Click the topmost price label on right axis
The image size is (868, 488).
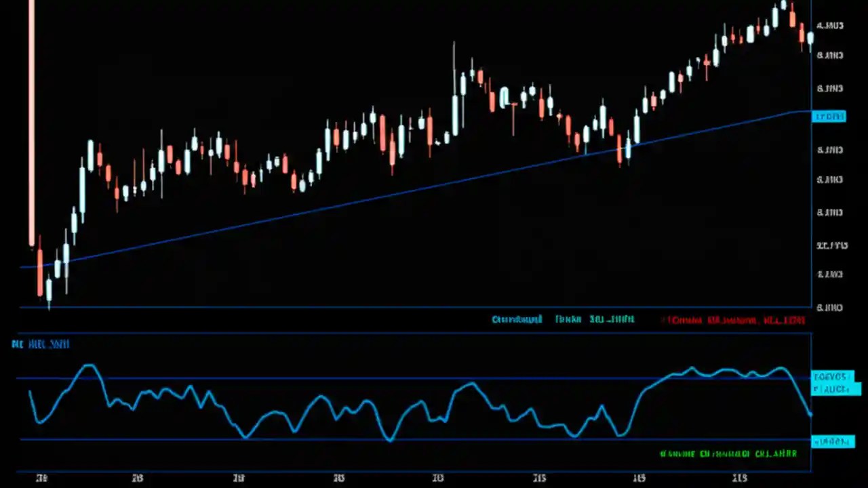830,25
